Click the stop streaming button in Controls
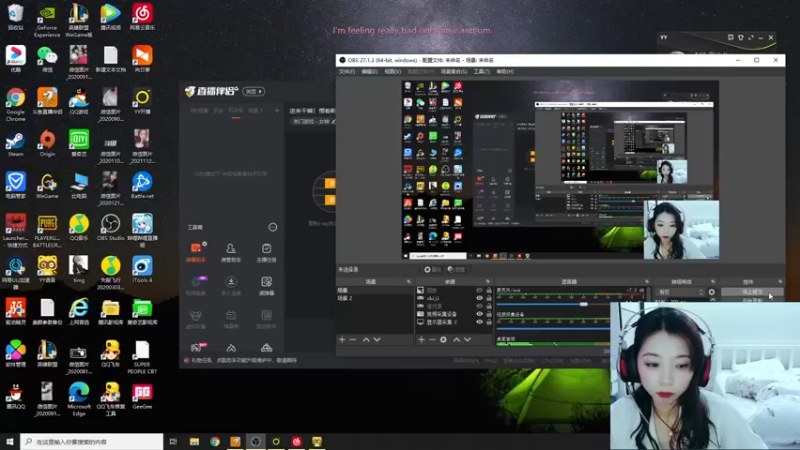The image size is (800, 450). (752, 292)
